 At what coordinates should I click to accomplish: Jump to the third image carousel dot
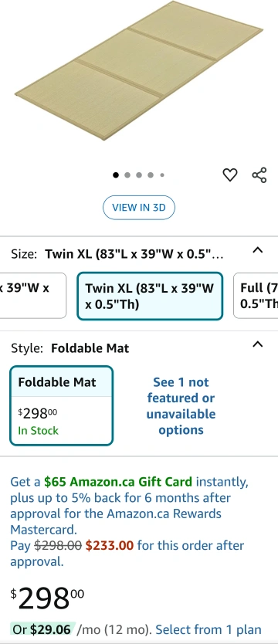pyautogui.click(x=139, y=175)
